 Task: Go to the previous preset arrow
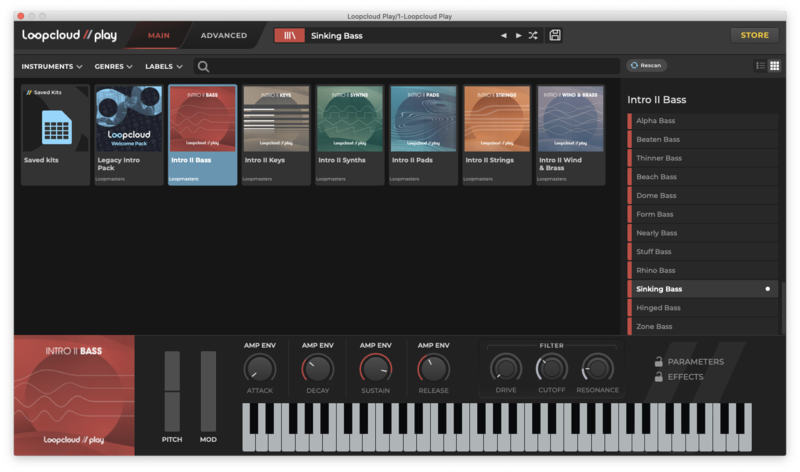tap(504, 36)
